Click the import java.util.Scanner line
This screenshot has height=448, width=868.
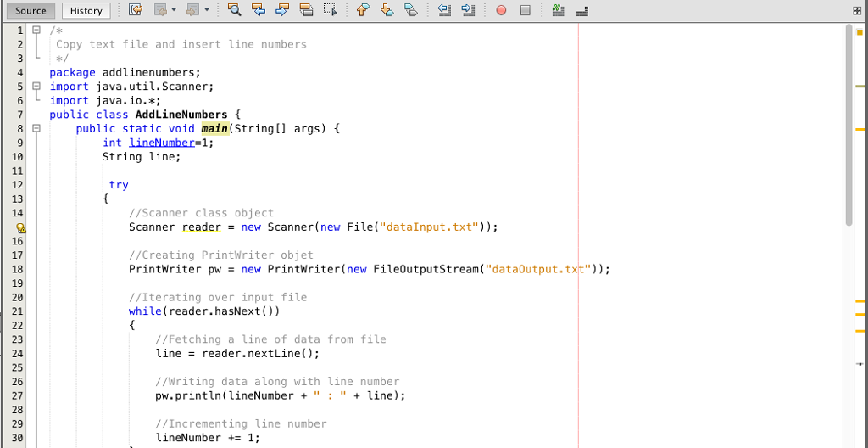click(131, 87)
